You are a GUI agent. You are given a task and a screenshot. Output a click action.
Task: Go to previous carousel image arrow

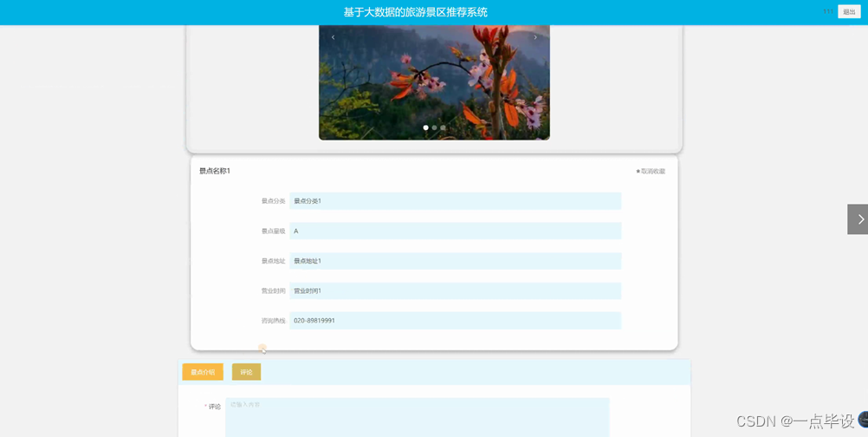click(x=334, y=37)
